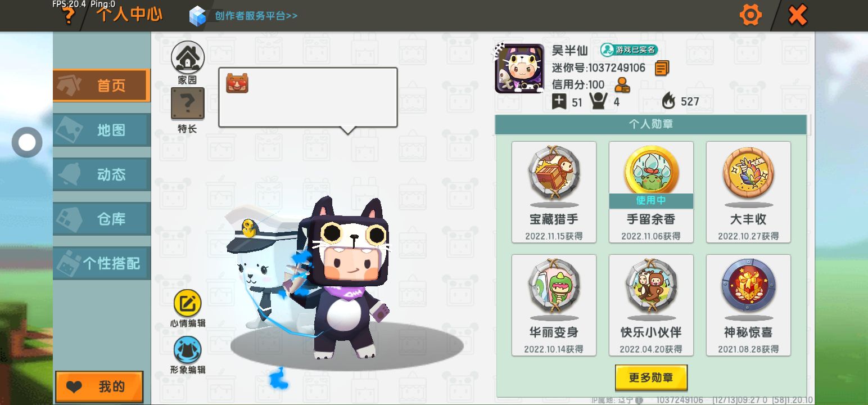The height and width of the screenshot is (405, 868).
Task: Tap the floating circle assistant button
Action: point(27,142)
